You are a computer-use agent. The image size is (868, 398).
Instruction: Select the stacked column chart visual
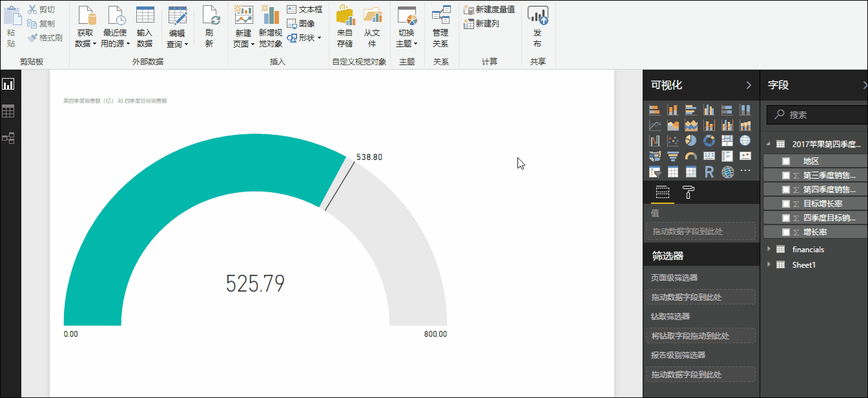coord(673,110)
